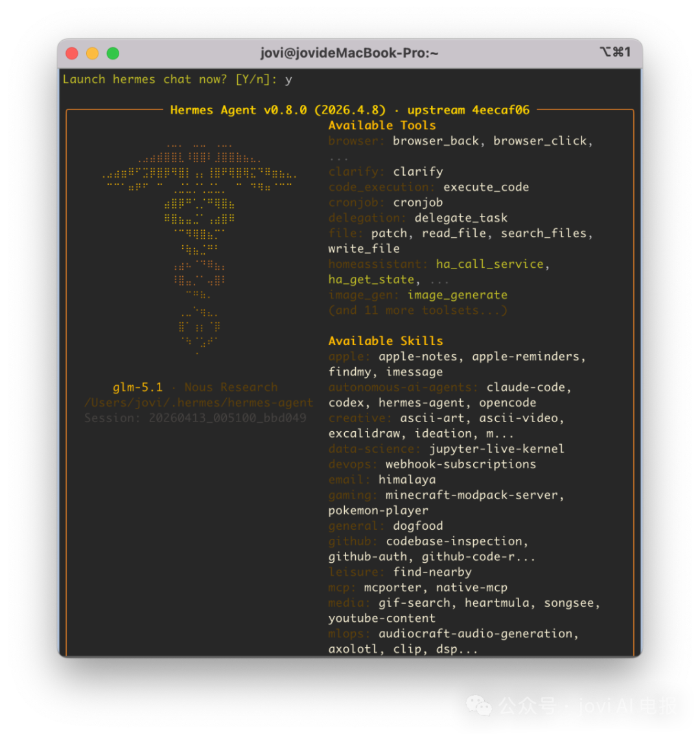Click the 'himalaya' email skill
The width and height of the screenshot is (700, 734).
point(407,479)
